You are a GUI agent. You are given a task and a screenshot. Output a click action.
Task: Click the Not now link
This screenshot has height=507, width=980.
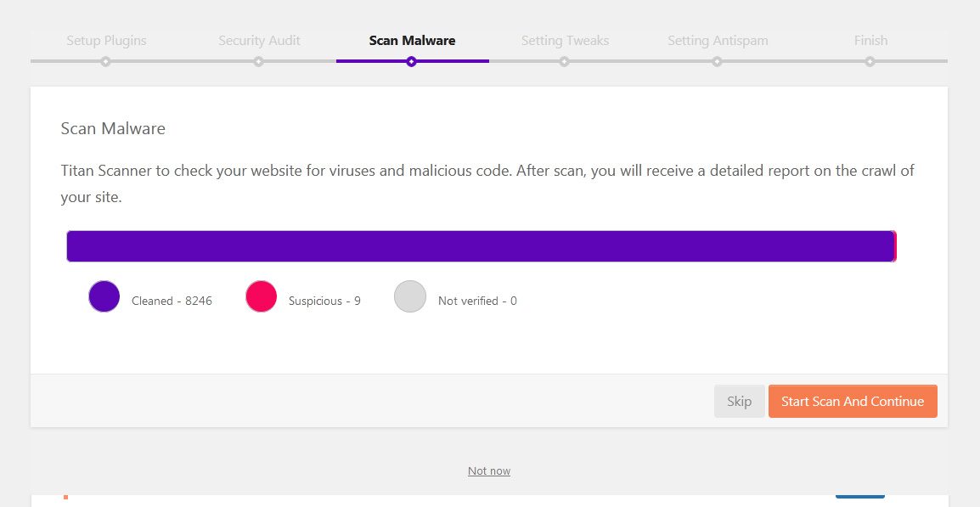pyautogui.click(x=489, y=470)
